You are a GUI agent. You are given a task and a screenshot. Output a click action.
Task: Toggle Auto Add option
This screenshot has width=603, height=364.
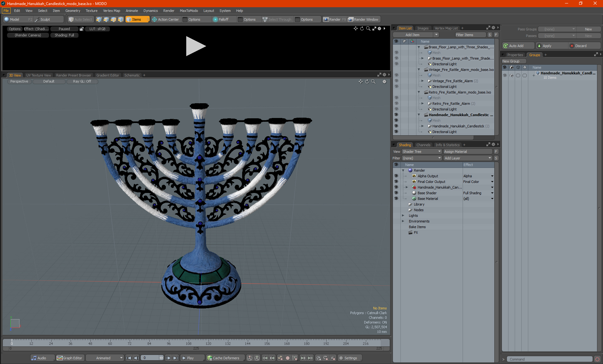pos(518,46)
